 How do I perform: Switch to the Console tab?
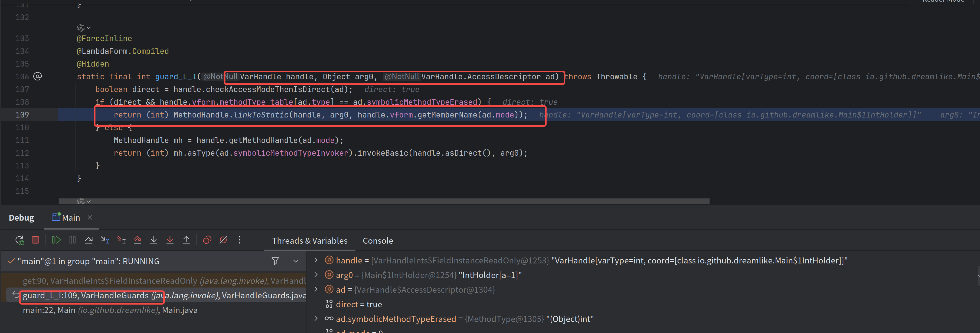click(378, 240)
